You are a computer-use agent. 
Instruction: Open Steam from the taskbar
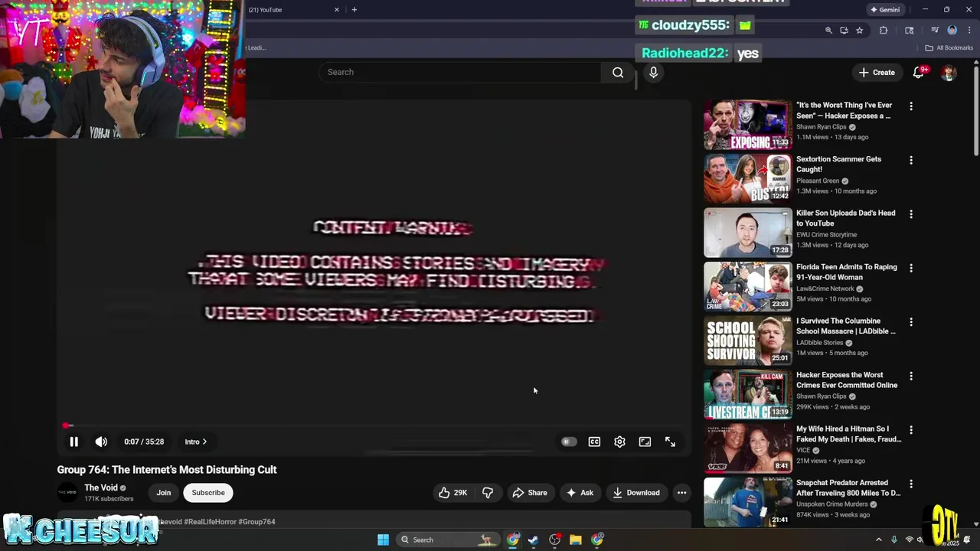[x=533, y=540]
